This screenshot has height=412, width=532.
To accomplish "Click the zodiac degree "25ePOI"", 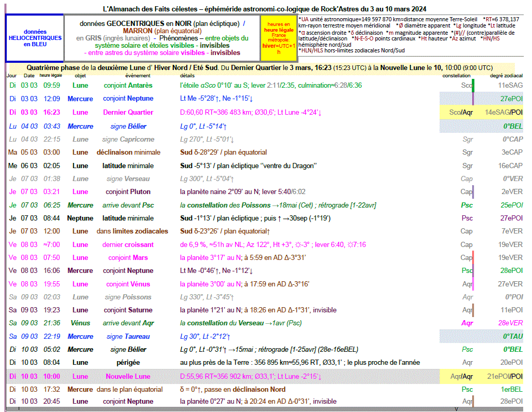I will [x=511, y=205].
